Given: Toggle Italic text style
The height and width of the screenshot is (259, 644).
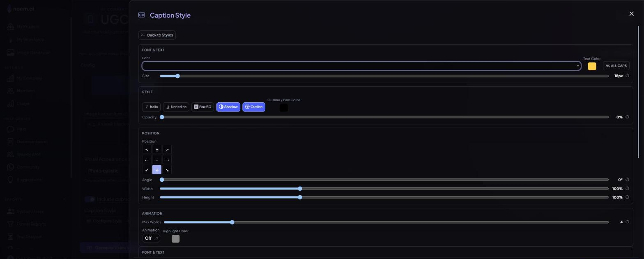Looking at the screenshot, I should [151, 107].
